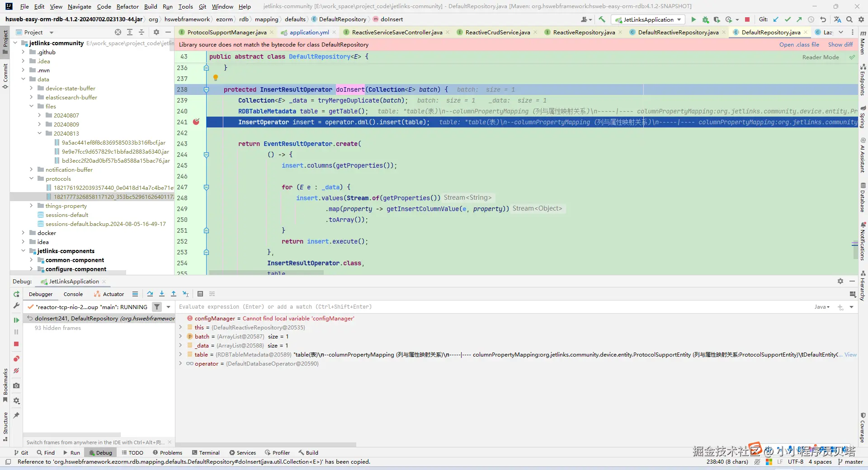Open the Navigate menu
Screen dimensions: 868x470
coord(80,6)
